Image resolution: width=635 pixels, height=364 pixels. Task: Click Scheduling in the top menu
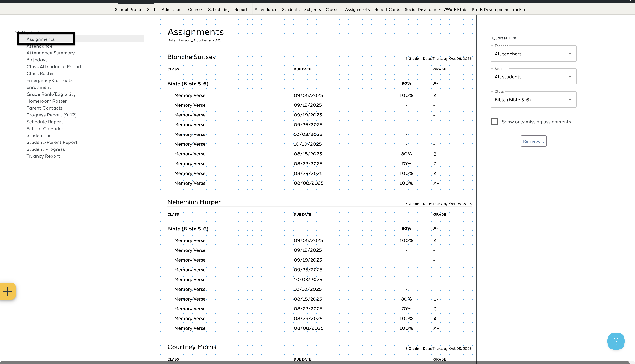coord(219,10)
